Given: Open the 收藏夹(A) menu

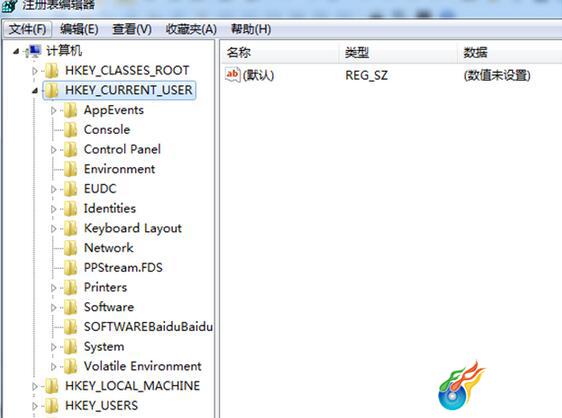Looking at the screenshot, I should coord(191,29).
